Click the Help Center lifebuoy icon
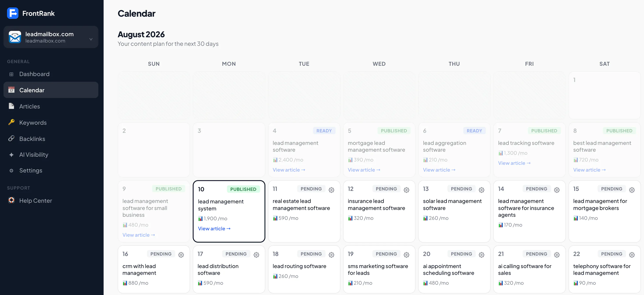Image resolution: width=644 pixels, height=295 pixels. (11, 200)
